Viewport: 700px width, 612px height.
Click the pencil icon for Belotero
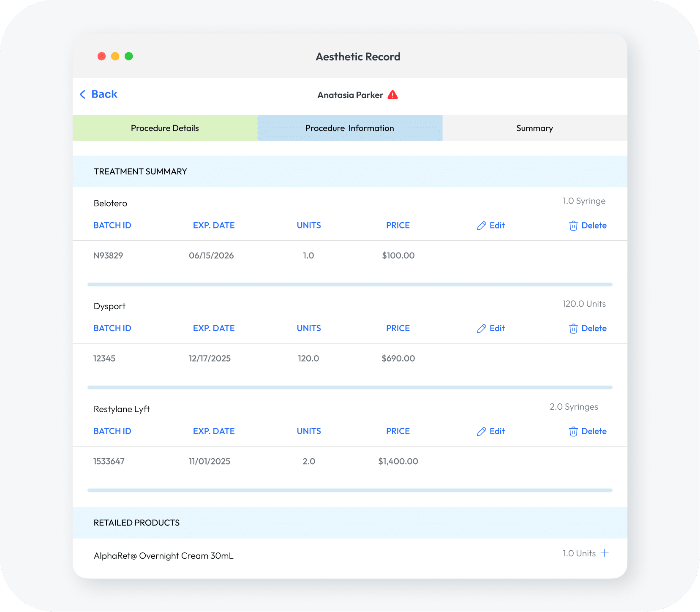[x=481, y=226]
